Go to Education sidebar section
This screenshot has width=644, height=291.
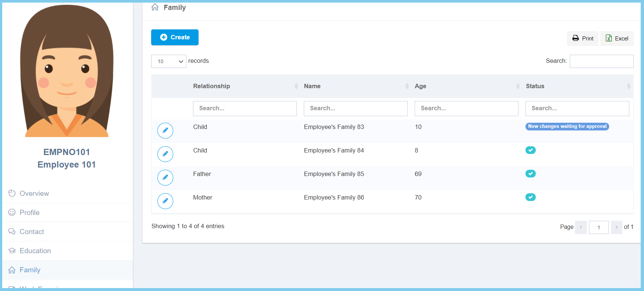(x=35, y=251)
